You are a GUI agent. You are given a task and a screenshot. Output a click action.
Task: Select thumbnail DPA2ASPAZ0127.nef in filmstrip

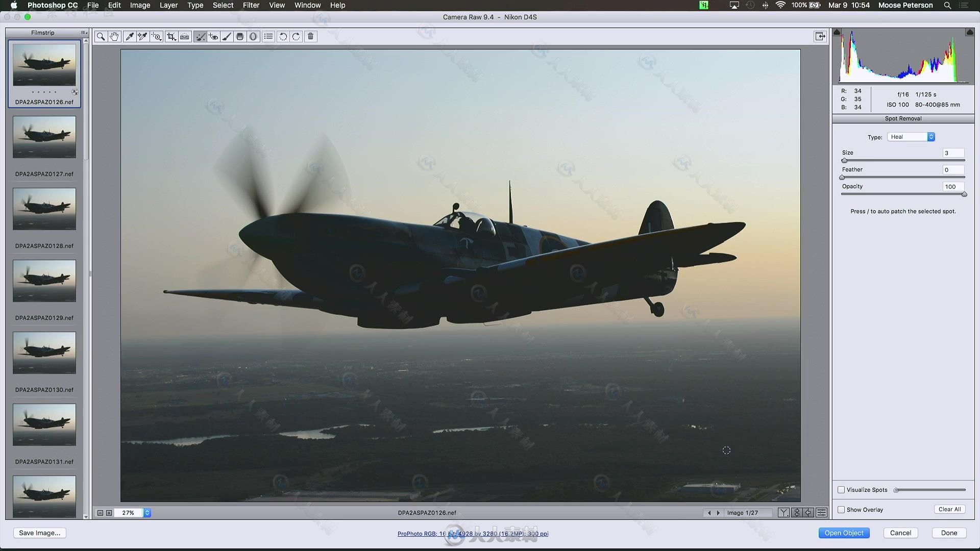44,137
